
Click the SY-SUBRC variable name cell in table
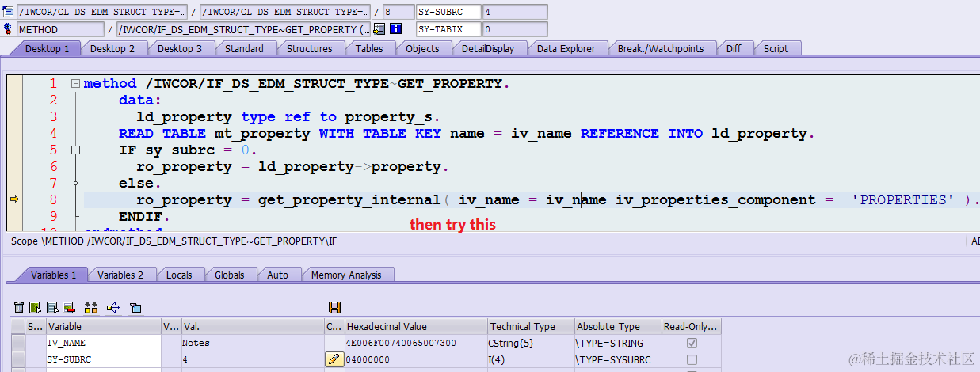coord(104,359)
